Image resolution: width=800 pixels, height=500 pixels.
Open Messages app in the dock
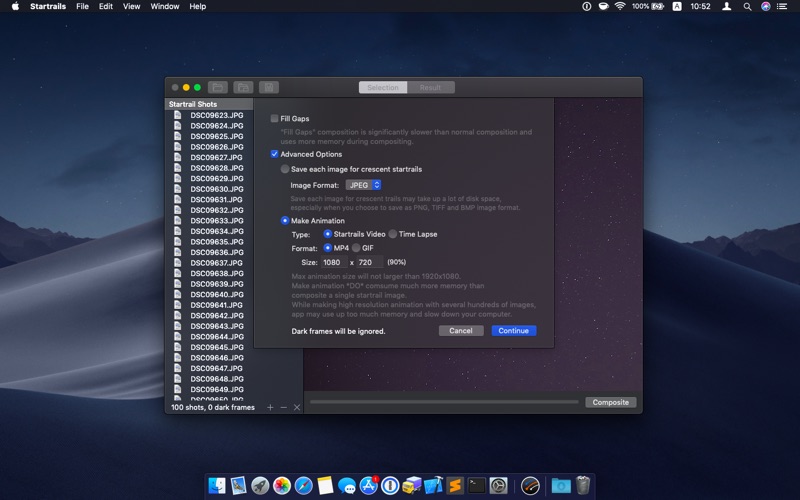tap(347, 485)
